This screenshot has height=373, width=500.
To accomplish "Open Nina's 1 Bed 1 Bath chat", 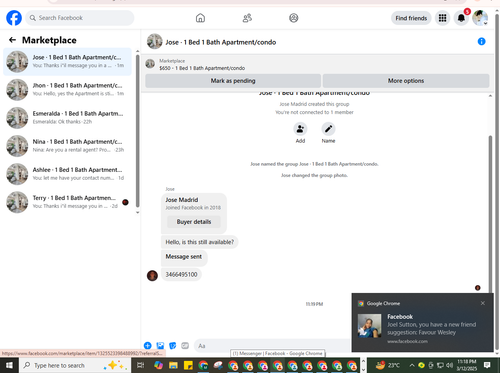I will [x=68, y=146].
